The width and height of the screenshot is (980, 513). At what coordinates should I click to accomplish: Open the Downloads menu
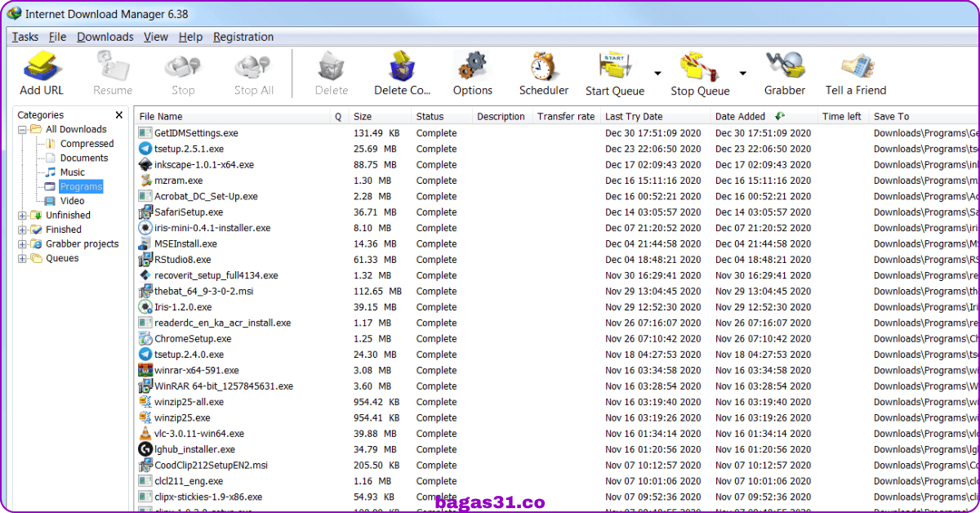105,37
